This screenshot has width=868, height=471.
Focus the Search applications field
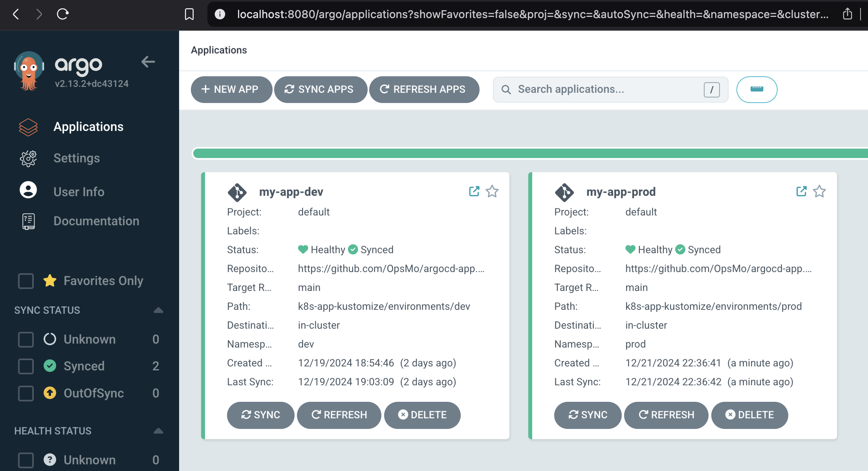pos(610,90)
